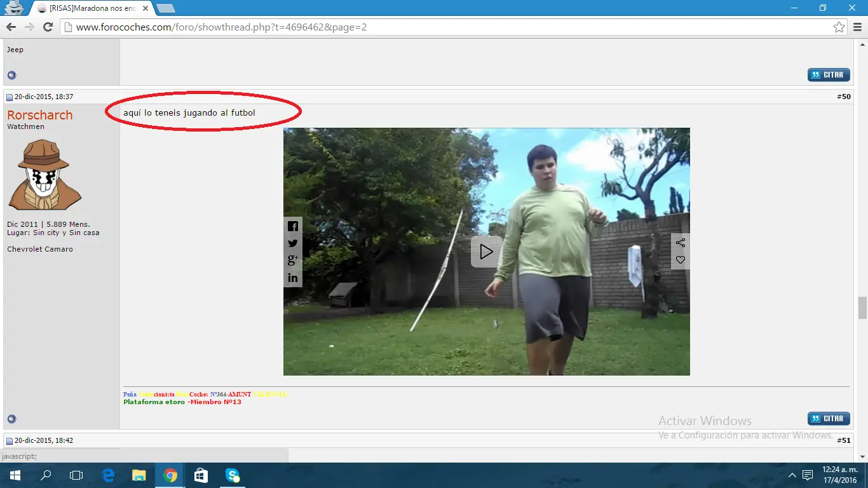
Task: Launch Microsoft Edge from the taskbar
Action: pos(108,475)
